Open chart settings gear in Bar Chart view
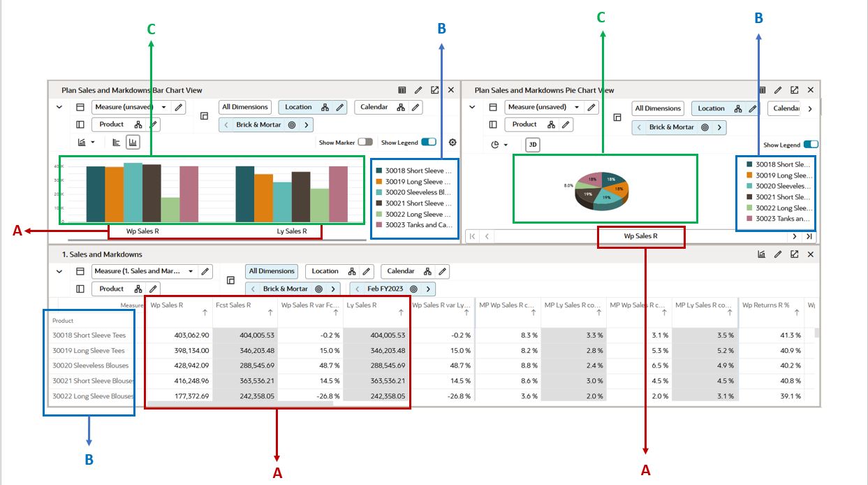Viewport: 868px width, 485px height. 453,141
